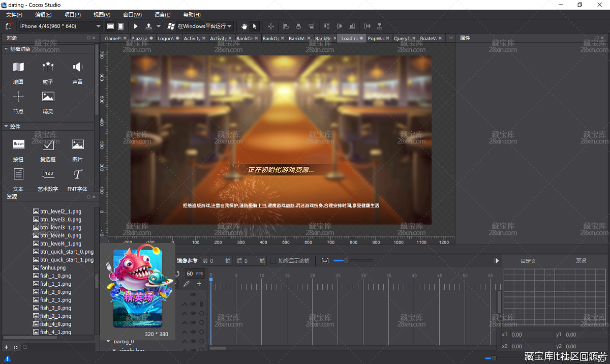Open the 窗口(W) menu
The width and height of the screenshot is (610, 364).
click(132, 15)
